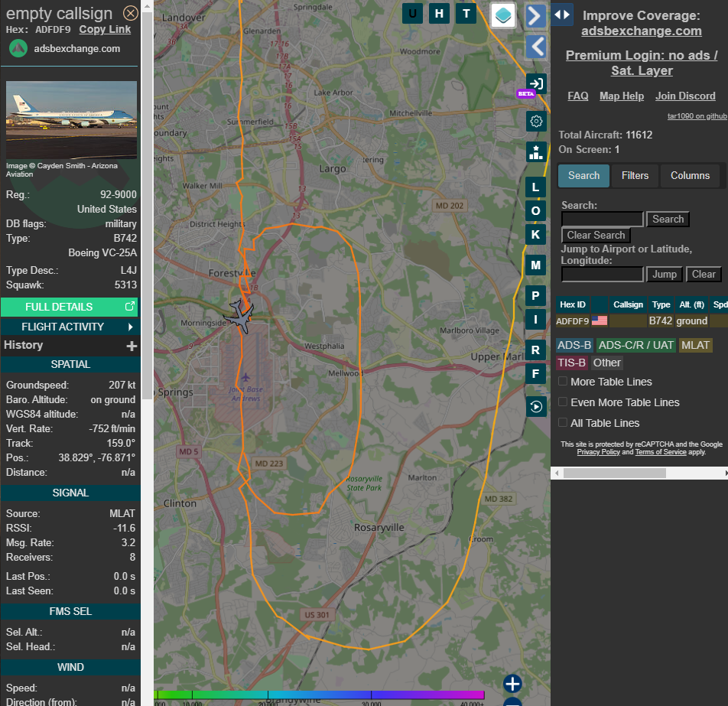The height and width of the screenshot is (706, 728).
Task: Select the ADFDF9 aircraft table row
Action: pyautogui.click(x=642, y=320)
